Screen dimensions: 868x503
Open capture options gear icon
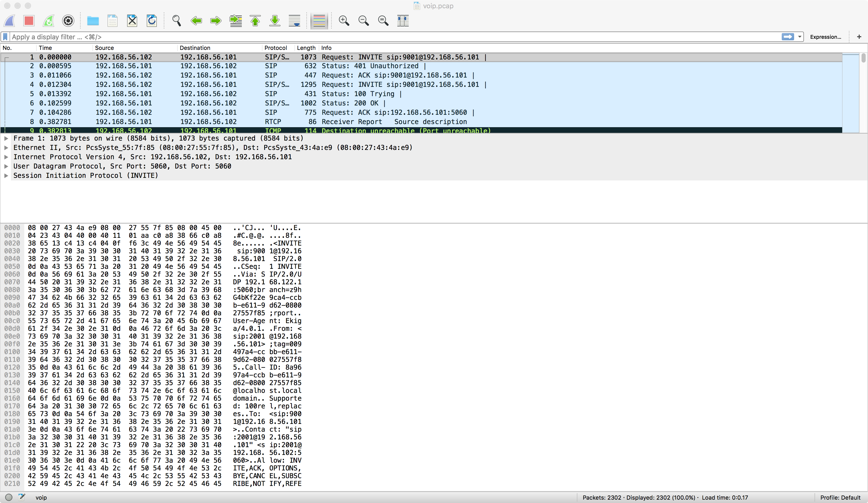[68, 21]
